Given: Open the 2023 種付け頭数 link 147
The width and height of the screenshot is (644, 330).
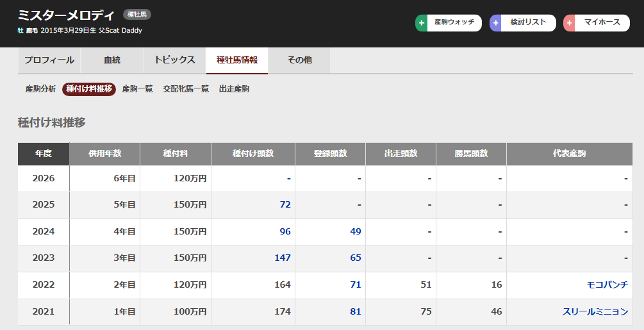Looking at the screenshot, I should point(283,258).
